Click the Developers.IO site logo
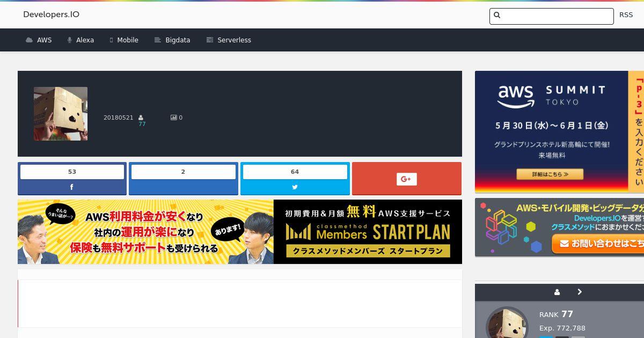This screenshot has width=644, height=338. pos(51,14)
